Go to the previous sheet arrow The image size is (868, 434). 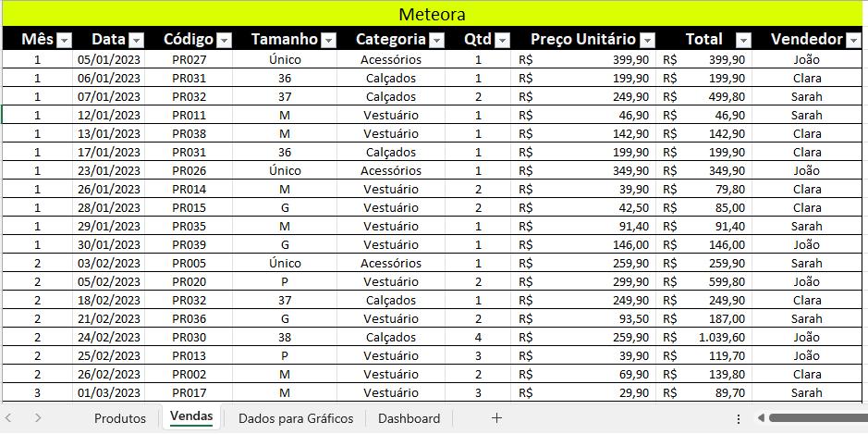[x=8, y=418]
